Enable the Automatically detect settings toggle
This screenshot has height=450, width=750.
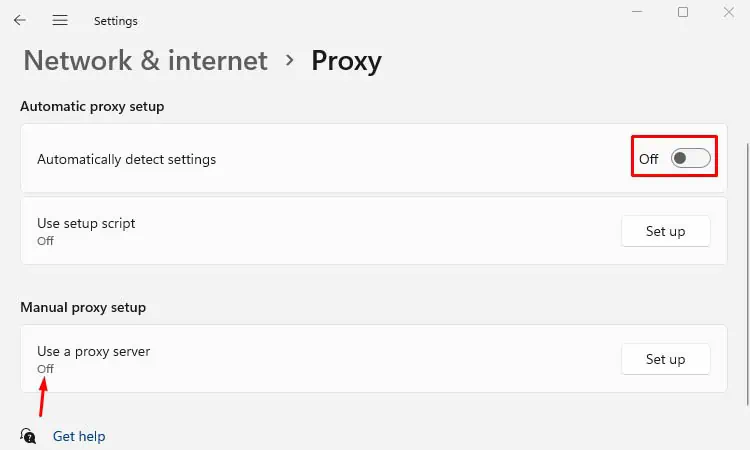[690, 158]
